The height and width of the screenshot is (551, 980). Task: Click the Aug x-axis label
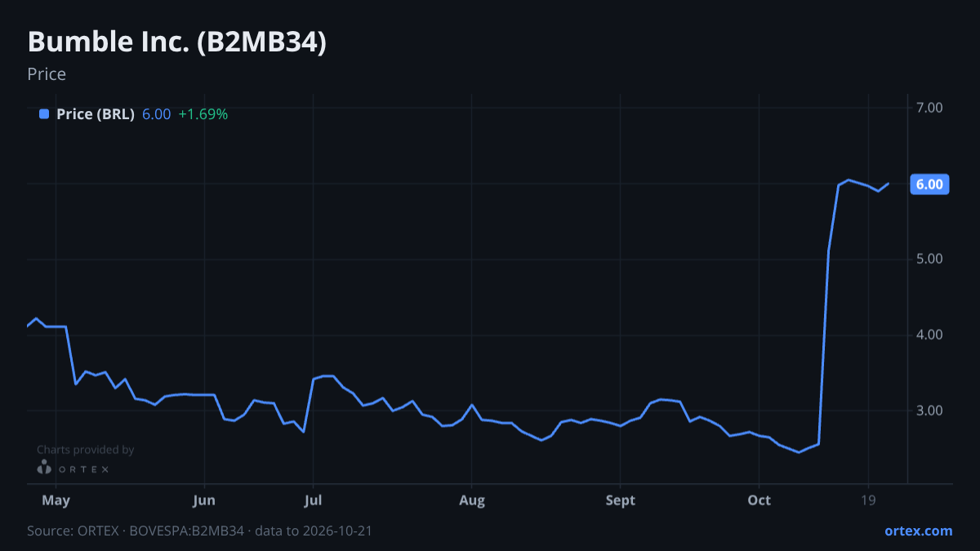[x=471, y=500]
